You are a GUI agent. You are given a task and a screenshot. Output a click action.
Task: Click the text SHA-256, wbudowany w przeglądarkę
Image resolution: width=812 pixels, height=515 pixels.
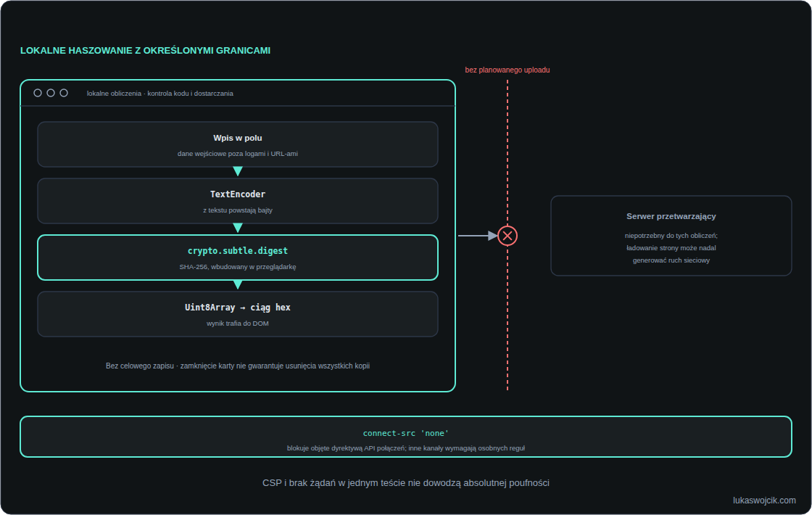(x=238, y=267)
